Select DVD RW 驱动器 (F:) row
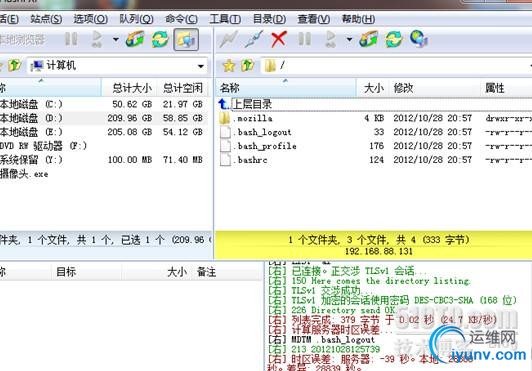Image resolution: width=532 pixels, height=371 pixels. pos(104,146)
